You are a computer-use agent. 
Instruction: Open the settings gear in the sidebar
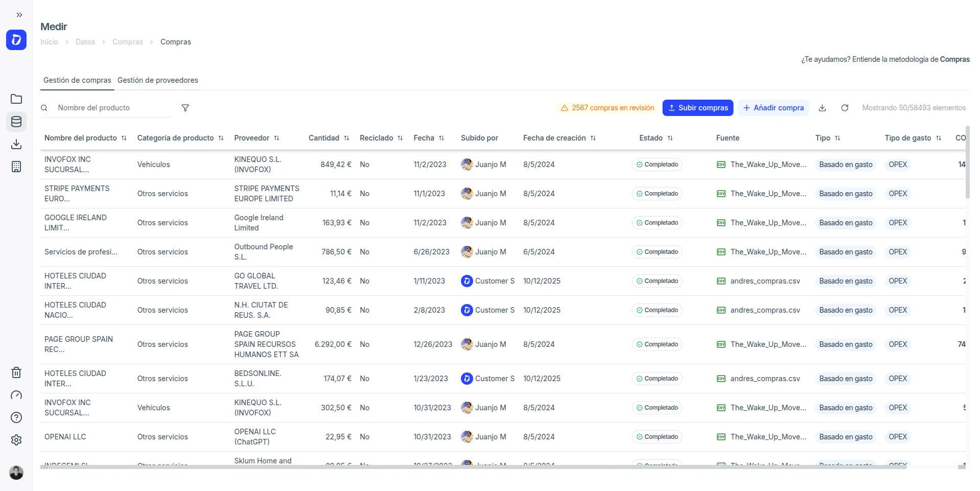coord(16,440)
